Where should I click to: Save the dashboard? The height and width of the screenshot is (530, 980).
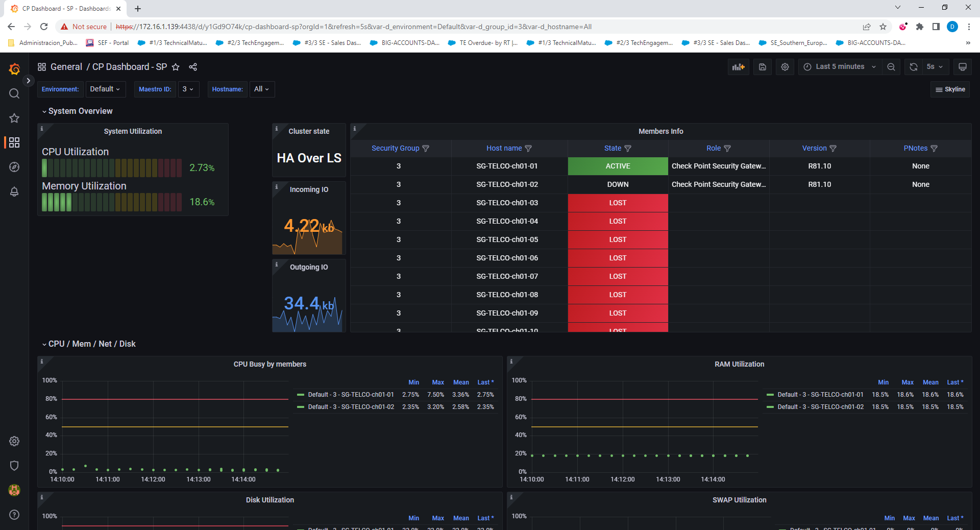763,67
